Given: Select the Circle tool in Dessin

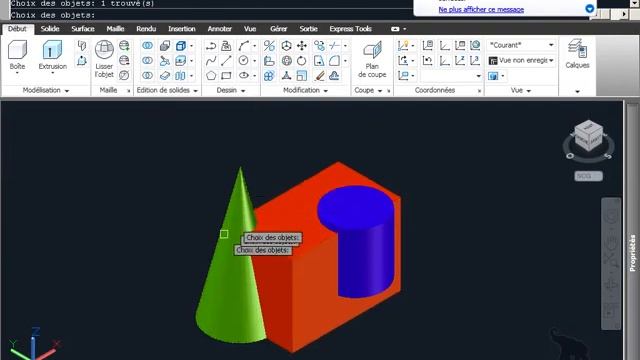Looking at the screenshot, I should (243, 61).
